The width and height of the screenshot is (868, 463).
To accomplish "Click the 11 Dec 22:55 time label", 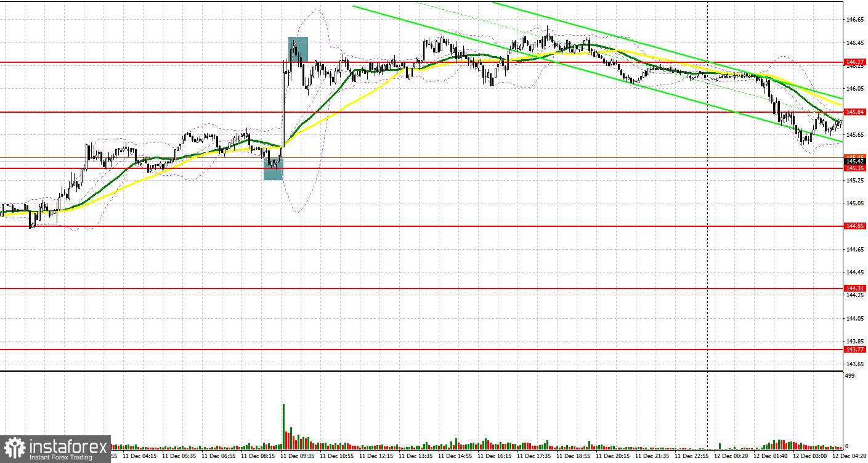I will 692,456.
